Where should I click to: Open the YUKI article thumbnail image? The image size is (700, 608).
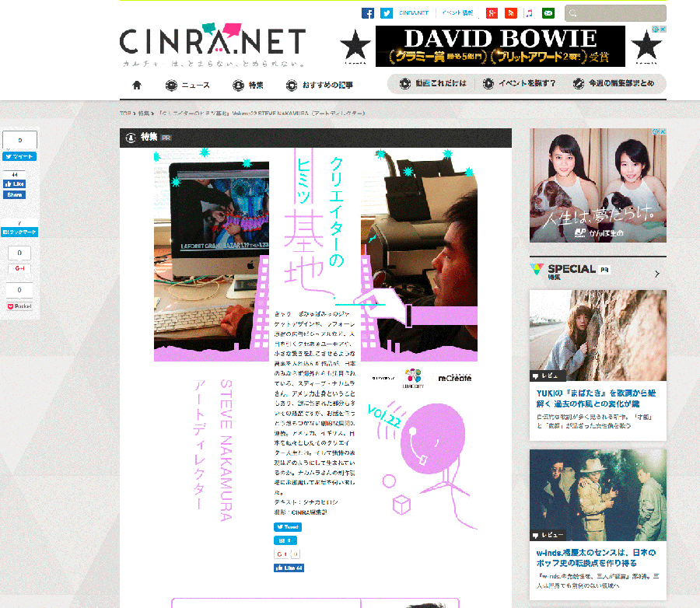(x=598, y=335)
